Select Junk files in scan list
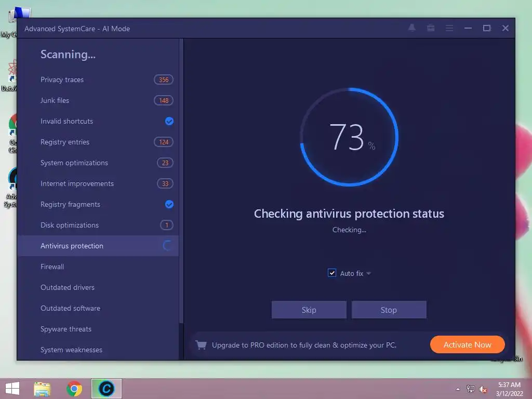Viewport: 532px width, 399px height. [x=98, y=100]
